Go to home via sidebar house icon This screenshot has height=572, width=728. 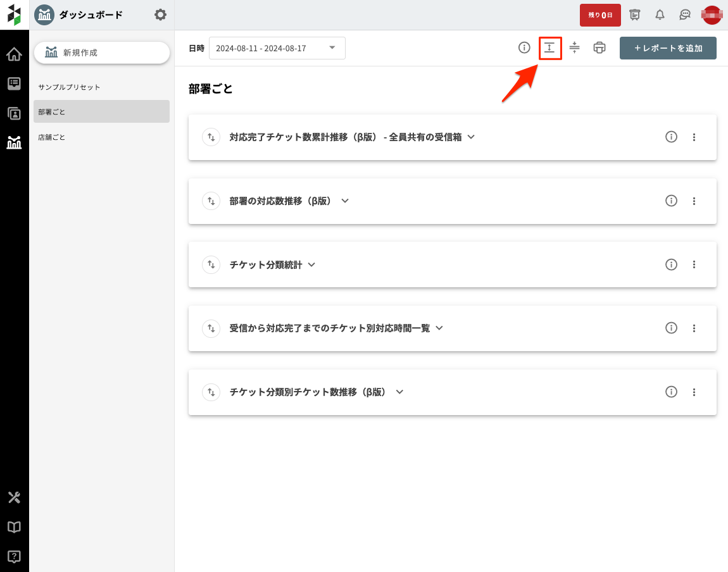point(14,55)
